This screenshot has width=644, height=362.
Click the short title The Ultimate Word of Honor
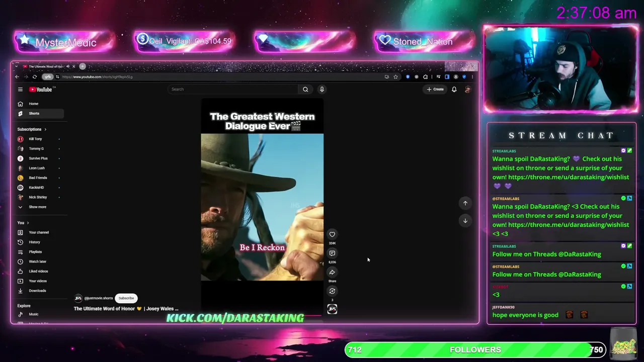pos(126,309)
